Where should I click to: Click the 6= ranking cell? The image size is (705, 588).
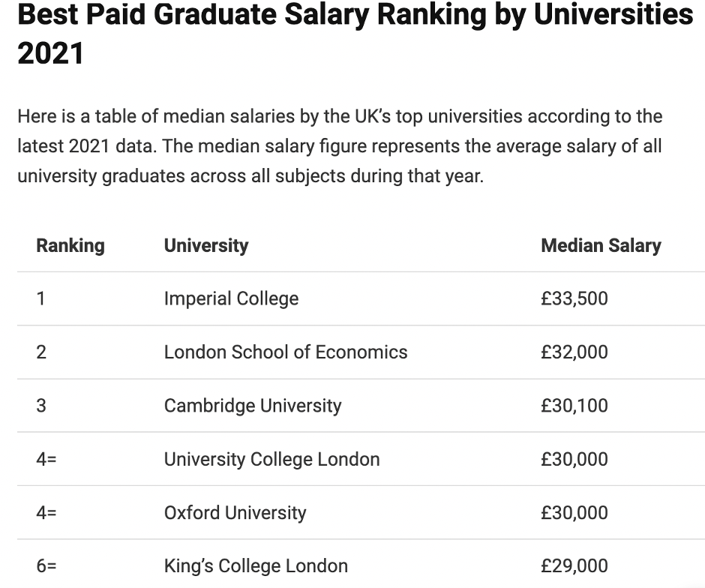(46, 566)
